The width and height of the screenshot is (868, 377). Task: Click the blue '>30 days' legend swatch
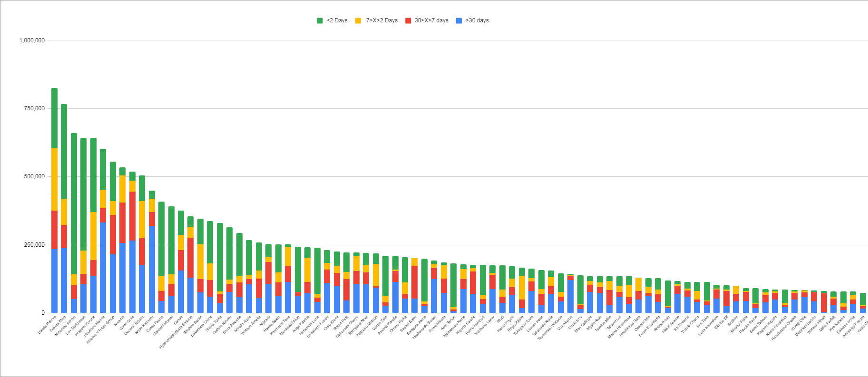pos(459,20)
